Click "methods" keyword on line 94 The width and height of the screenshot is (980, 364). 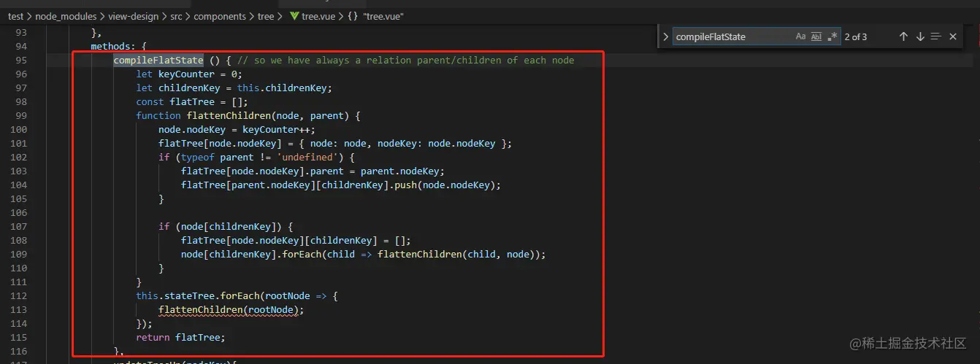pyautogui.click(x=110, y=46)
